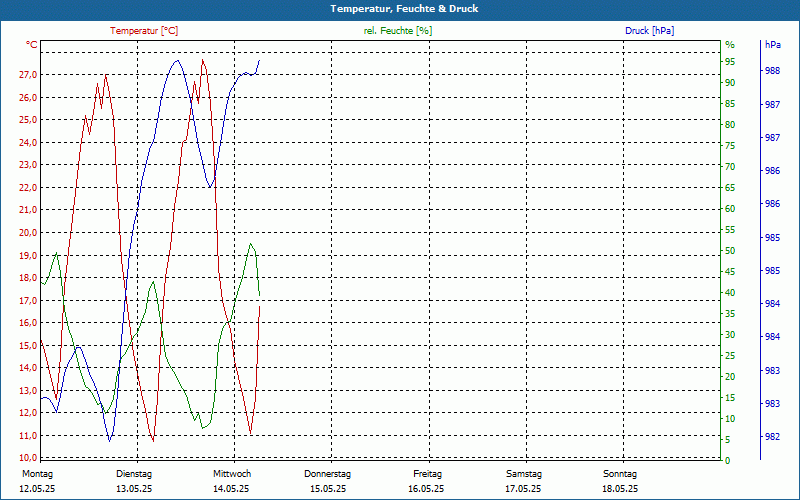800x500 pixels.
Task: Click the green '65' humidity axis value
Action: [730, 187]
